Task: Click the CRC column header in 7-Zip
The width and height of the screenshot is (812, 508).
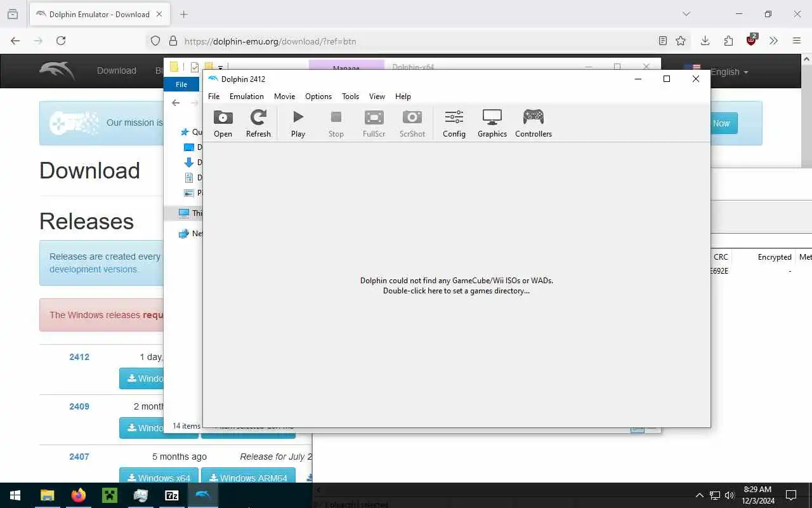Action: [x=721, y=257]
